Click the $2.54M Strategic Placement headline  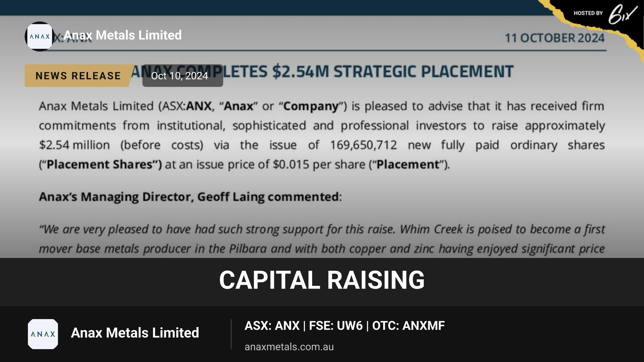pyautogui.click(x=322, y=71)
